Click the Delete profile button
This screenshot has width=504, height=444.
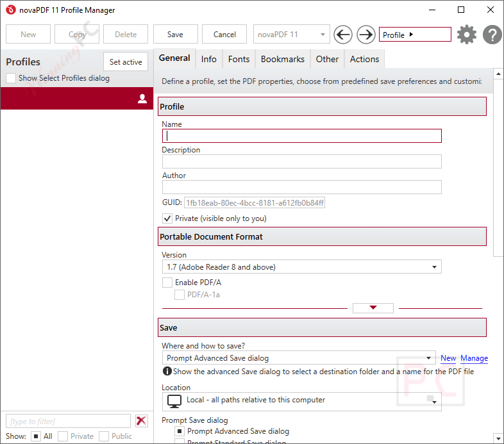pyautogui.click(x=126, y=34)
